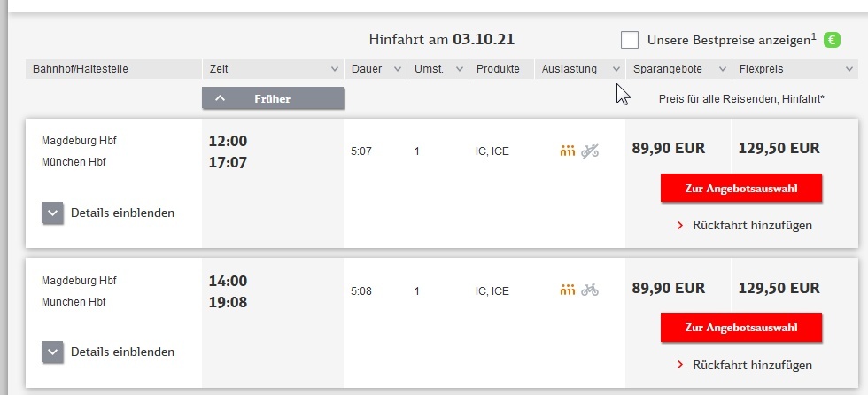Click bicycle icon for 14:00 connection
This screenshot has width=868, height=395.
591,290
